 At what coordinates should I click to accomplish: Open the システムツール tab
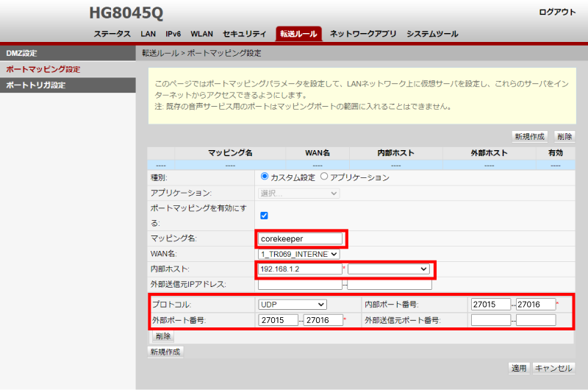tap(432, 34)
